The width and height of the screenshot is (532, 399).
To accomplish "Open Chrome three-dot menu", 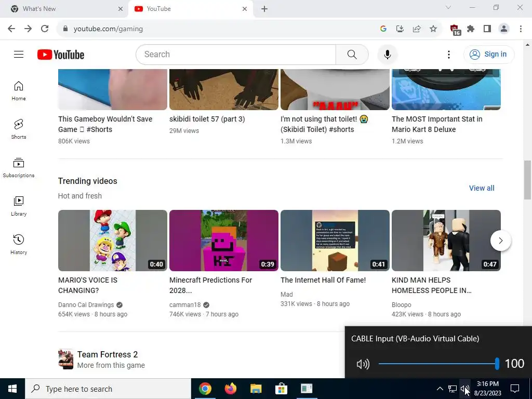I will coord(521,29).
